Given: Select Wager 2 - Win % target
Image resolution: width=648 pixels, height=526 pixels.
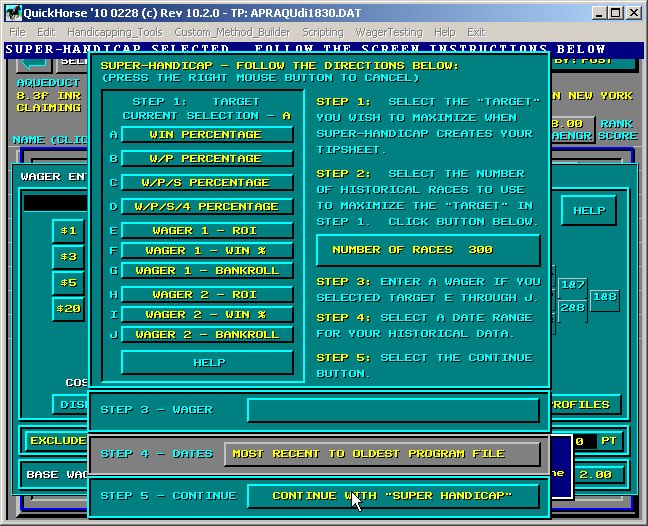Looking at the screenshot, I should 207,314.
